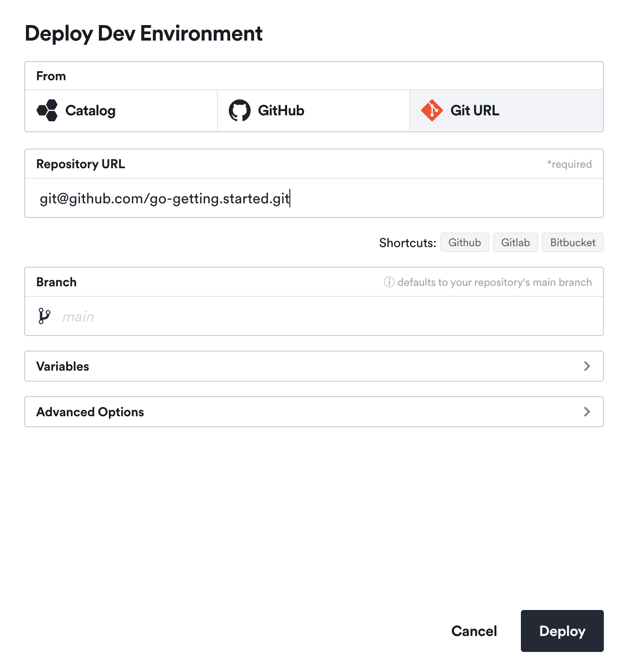This screenshot has height=672, width=628.
Task: Click inside the Repository URL field
Action: tap(314, 198)
